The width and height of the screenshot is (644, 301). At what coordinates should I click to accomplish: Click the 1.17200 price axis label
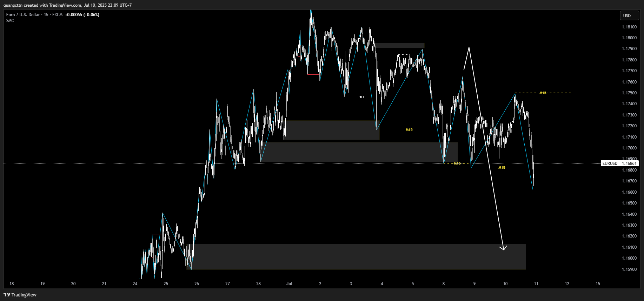coord(629,126)
